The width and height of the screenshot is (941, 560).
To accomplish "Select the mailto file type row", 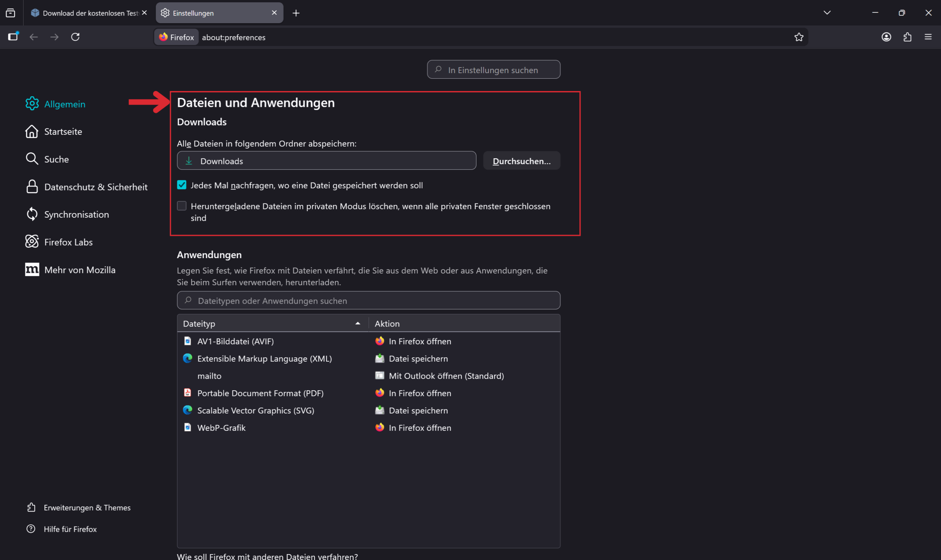I will (x=210, y=376).
